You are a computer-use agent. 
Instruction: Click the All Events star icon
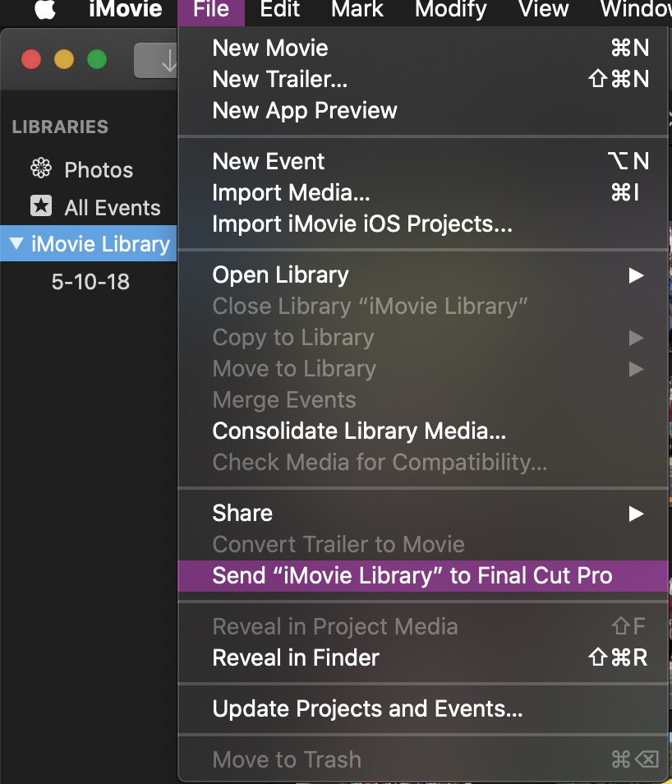(x=40, y=206)
